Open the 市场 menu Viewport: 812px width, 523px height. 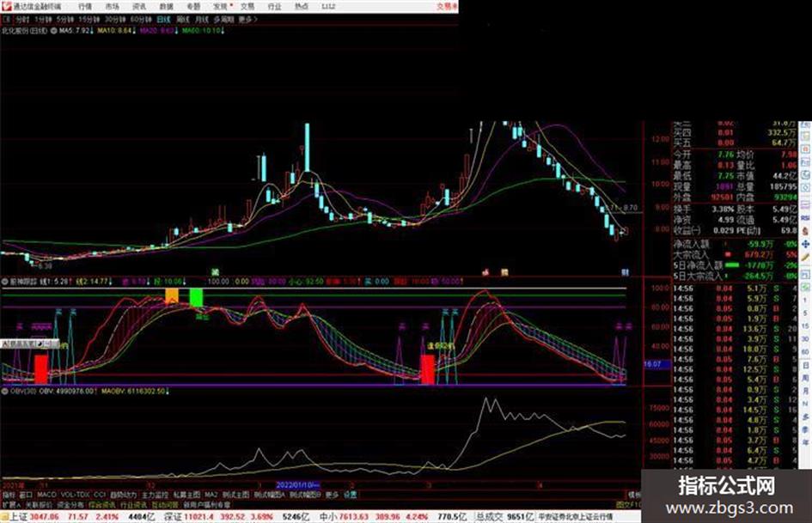click(x=112, y=7)
